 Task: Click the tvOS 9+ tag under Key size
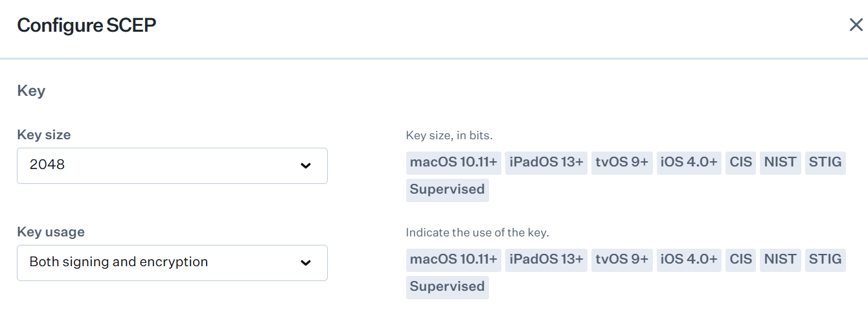tap(622, 163)
